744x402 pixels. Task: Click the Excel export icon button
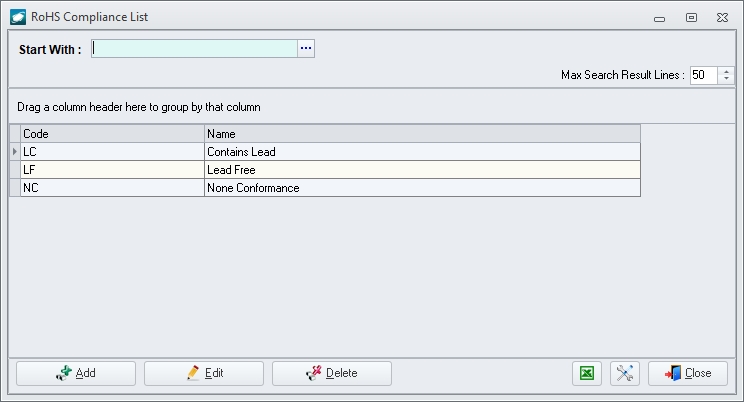coord(587,374)
